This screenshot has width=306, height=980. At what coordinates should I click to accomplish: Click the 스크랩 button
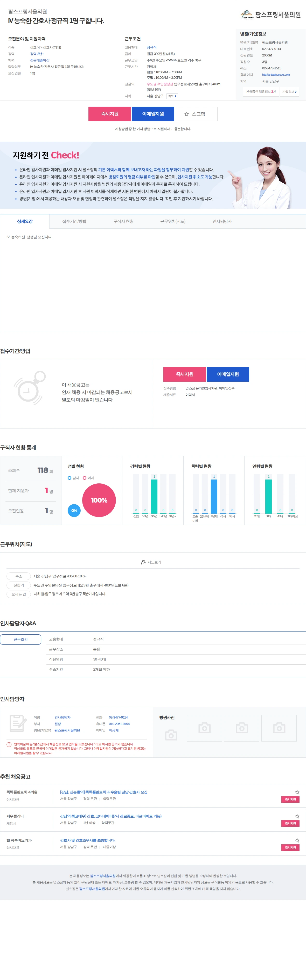point(196,114)
